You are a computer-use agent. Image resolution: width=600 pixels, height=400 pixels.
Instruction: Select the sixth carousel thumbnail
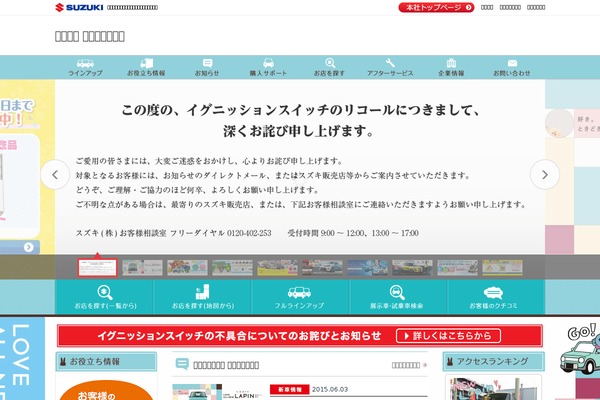point(322,268)
